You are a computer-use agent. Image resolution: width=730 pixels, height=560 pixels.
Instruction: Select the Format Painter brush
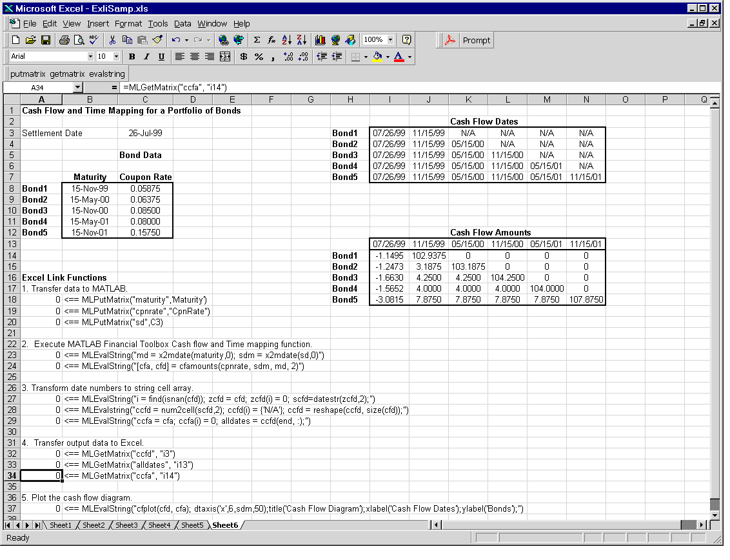(157, 40)
